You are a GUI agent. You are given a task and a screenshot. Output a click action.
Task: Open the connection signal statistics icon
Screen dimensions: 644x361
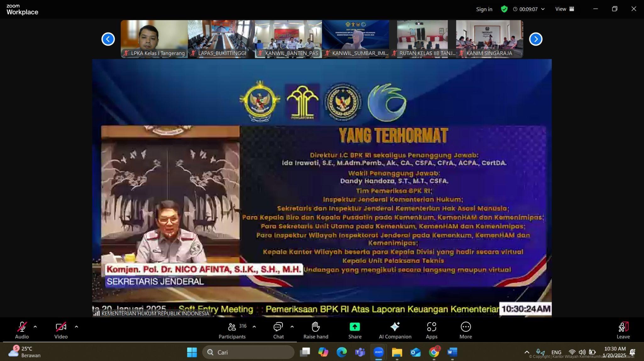click(97, 313)
